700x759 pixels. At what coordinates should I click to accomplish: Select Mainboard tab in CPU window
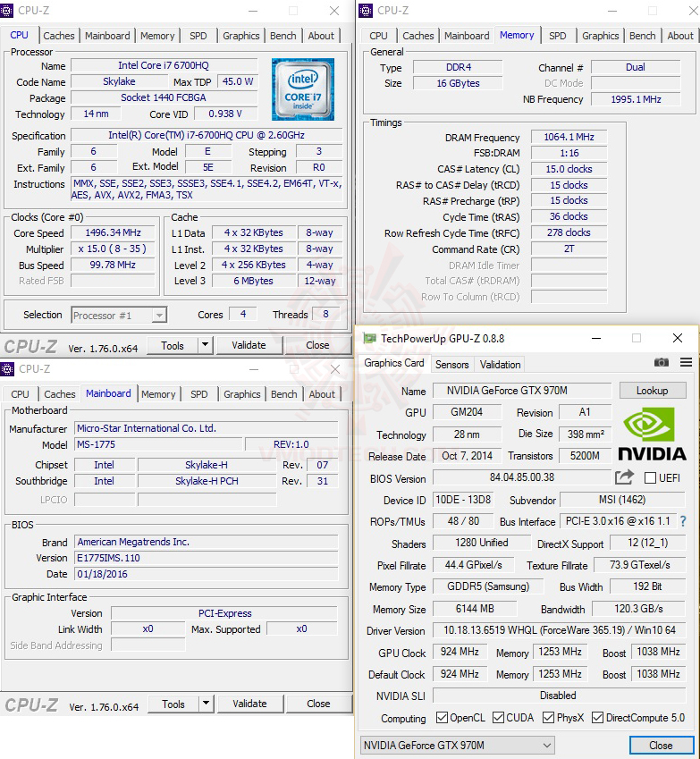click(107, 36)
